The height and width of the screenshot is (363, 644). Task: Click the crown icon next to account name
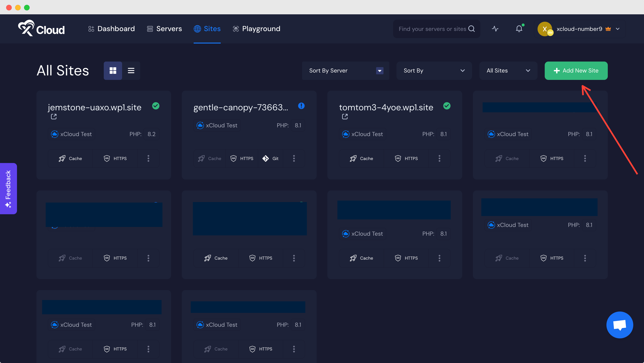click(x=608, y=28)
